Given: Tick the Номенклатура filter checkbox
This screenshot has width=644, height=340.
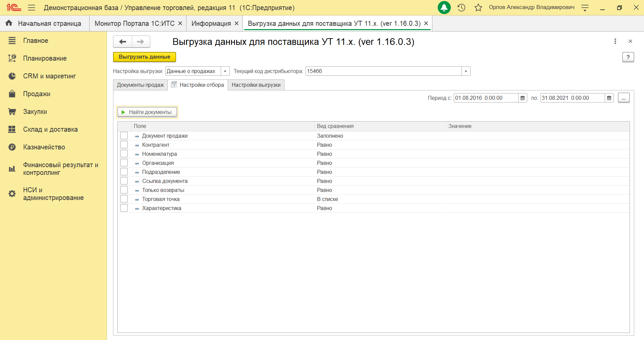Looking at the screenshot, I should pyautogui.click(x=124, y=154).
